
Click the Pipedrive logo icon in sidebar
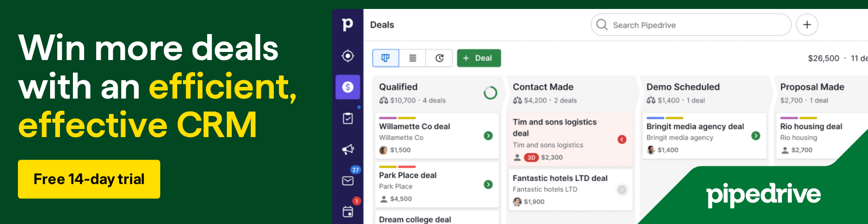point(347,24)
